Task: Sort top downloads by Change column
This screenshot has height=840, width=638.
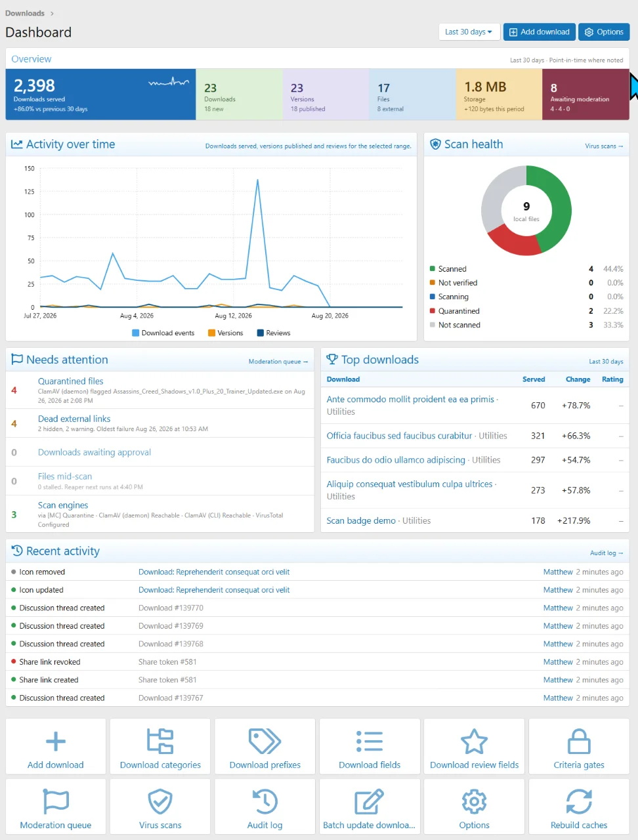Action: tap(578, 379)
